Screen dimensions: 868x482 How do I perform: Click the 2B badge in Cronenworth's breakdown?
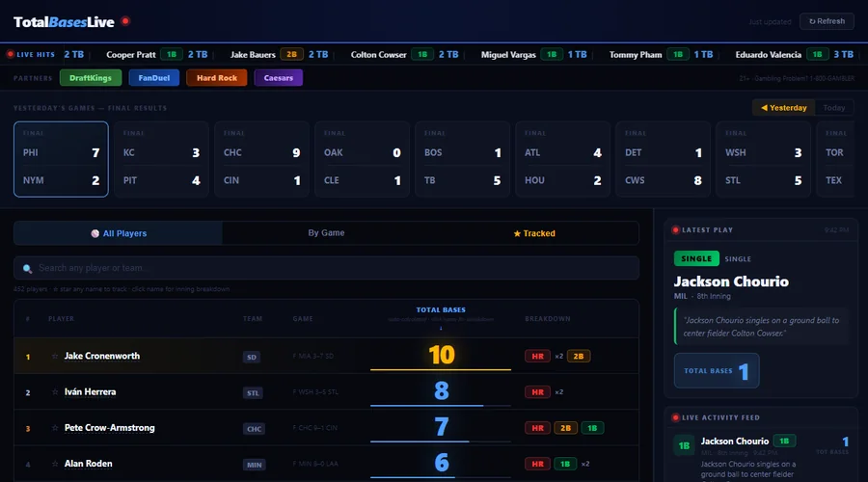579,357
